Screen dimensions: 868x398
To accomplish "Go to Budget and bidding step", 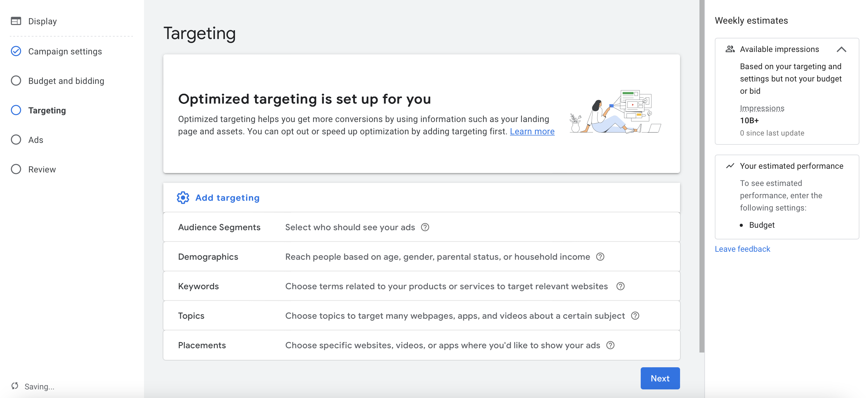I will pos(66,81).
